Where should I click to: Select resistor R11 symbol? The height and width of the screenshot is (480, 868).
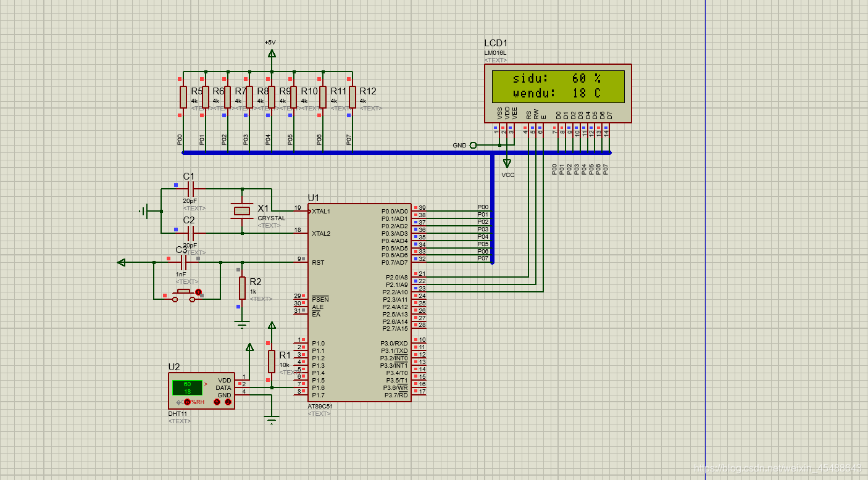323,97
